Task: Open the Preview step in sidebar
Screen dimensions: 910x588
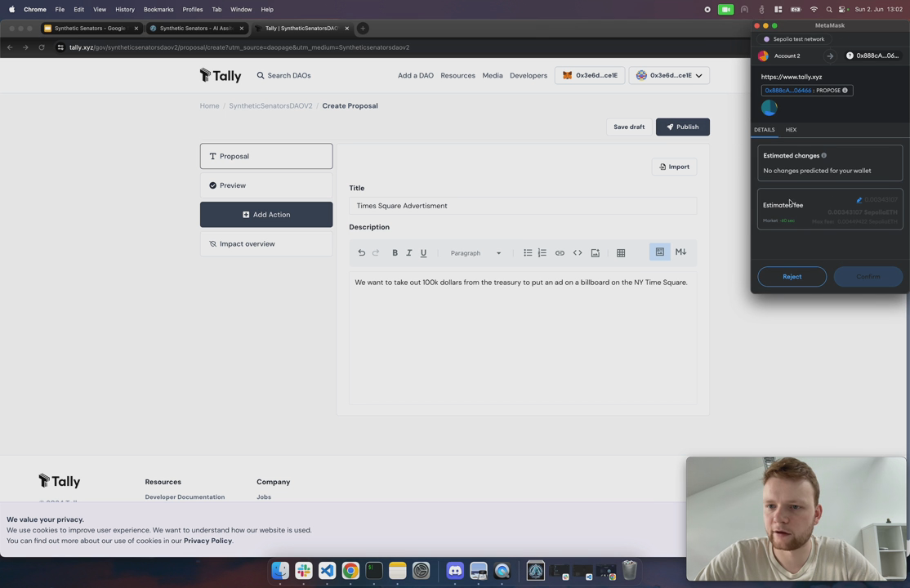Action: (266, 185)
